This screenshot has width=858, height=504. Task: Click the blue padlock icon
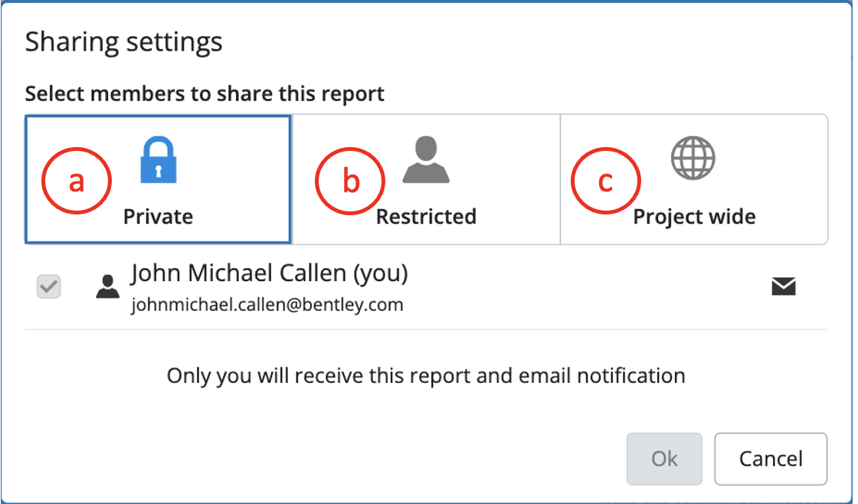[x=159, y=159]
